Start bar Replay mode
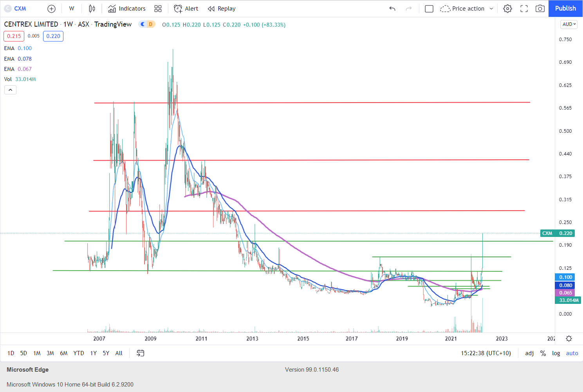The image size is (583, 392). tap(222, 9)
